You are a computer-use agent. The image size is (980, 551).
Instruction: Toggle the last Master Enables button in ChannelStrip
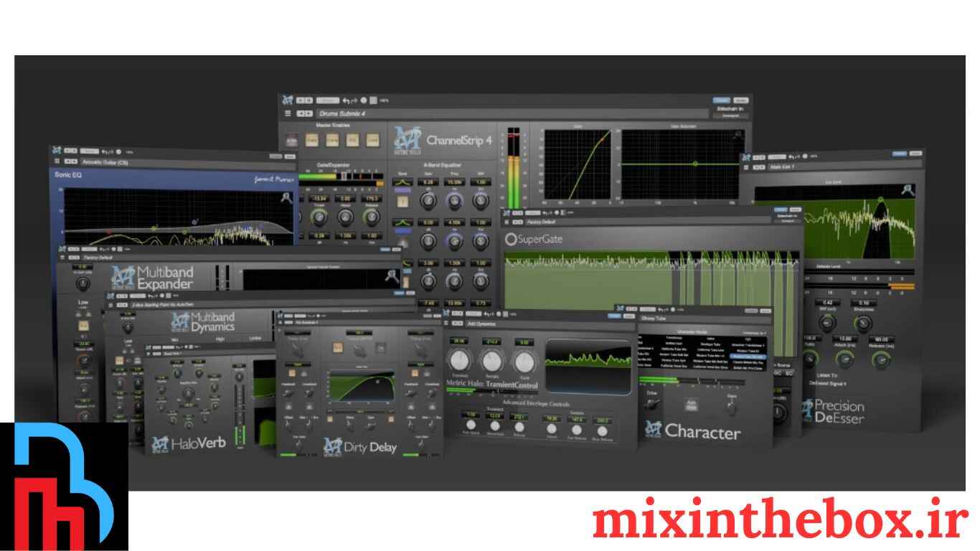(373, 141)
